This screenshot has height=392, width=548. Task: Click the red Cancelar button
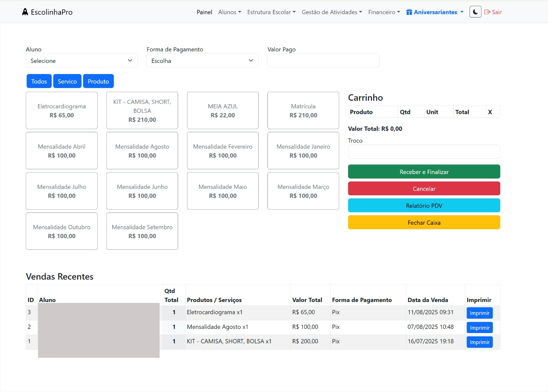pos(424,188)
